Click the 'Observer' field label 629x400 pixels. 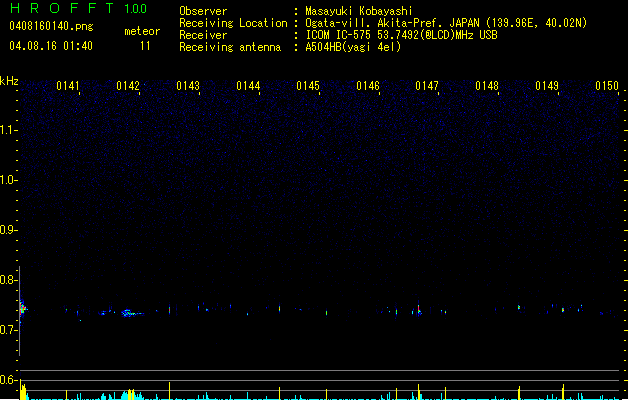(203, 11)
